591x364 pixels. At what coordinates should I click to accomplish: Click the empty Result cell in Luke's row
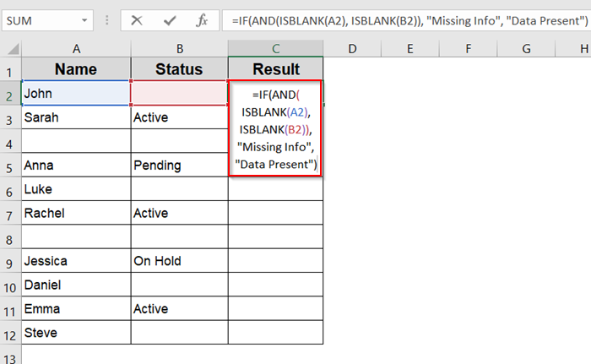pyautogui.click(x=275, y=189)
